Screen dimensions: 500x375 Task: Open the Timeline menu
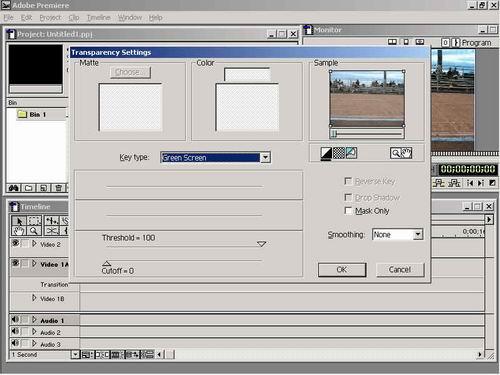[98, 17]
